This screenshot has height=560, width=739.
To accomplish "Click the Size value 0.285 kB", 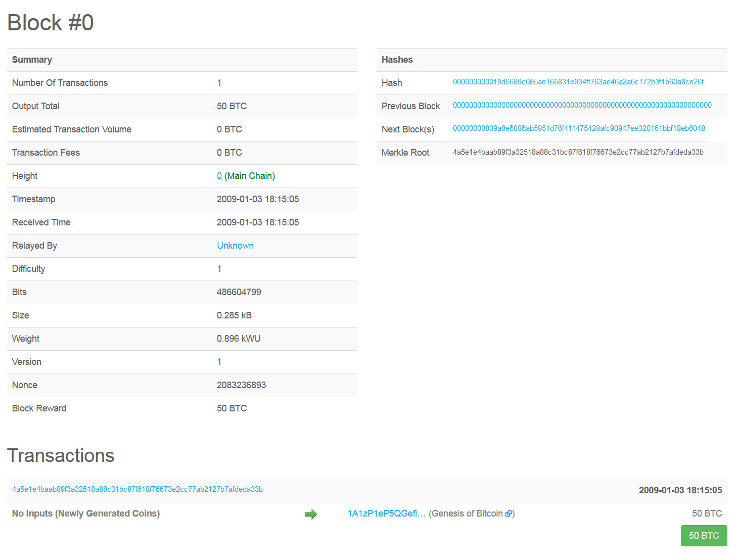I will pyautogui.click(x=234, y=315).
